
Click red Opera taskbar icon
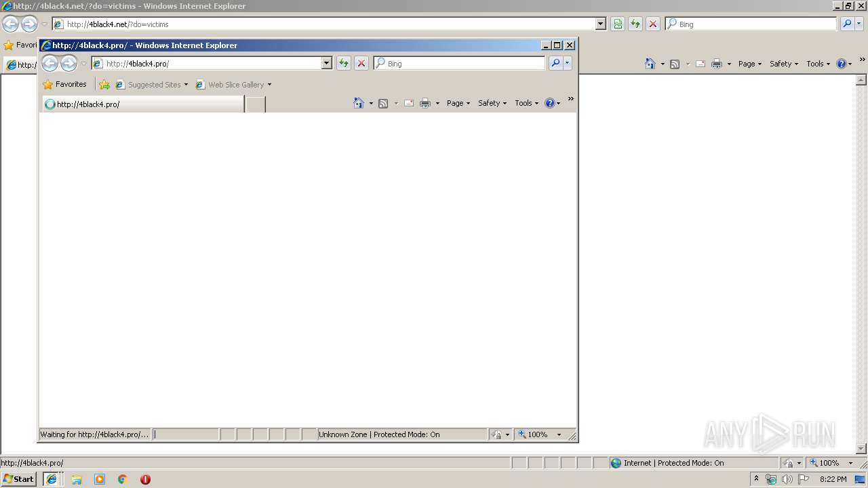point(145,479)
